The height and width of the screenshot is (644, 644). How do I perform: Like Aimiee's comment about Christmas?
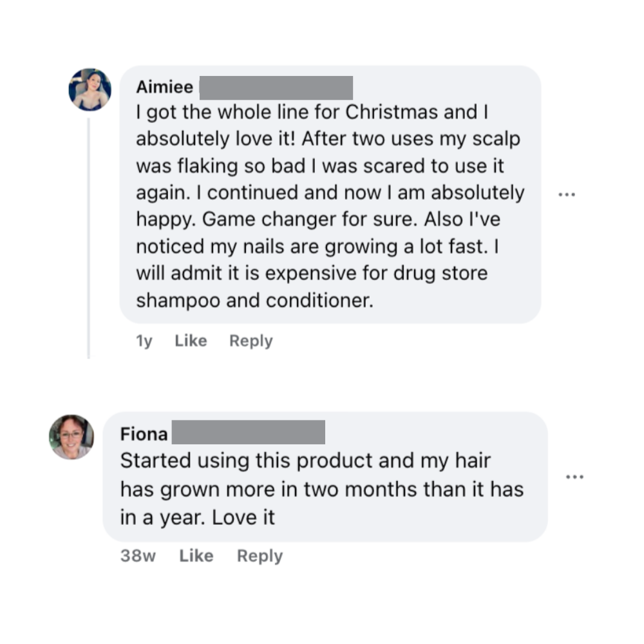191,341
